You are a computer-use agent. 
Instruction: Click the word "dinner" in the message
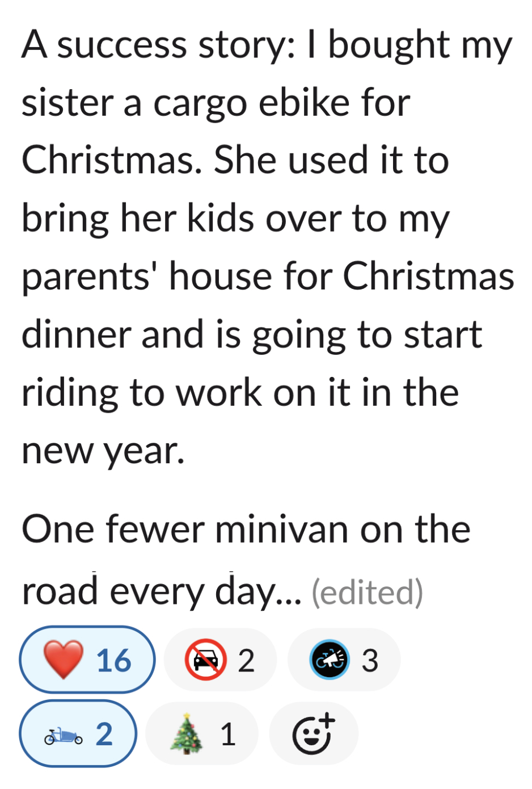[x=76, y=335]
